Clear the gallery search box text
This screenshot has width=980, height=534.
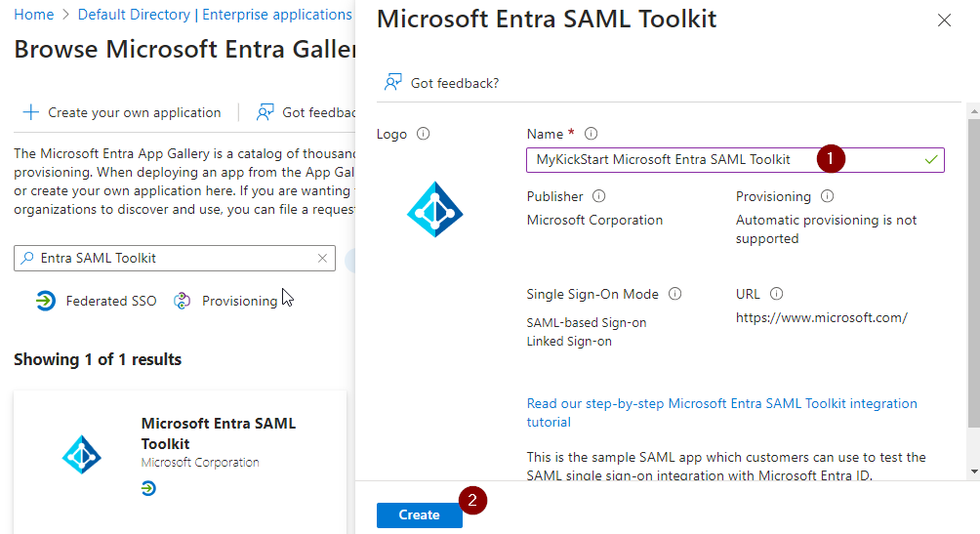coord(322,259)
